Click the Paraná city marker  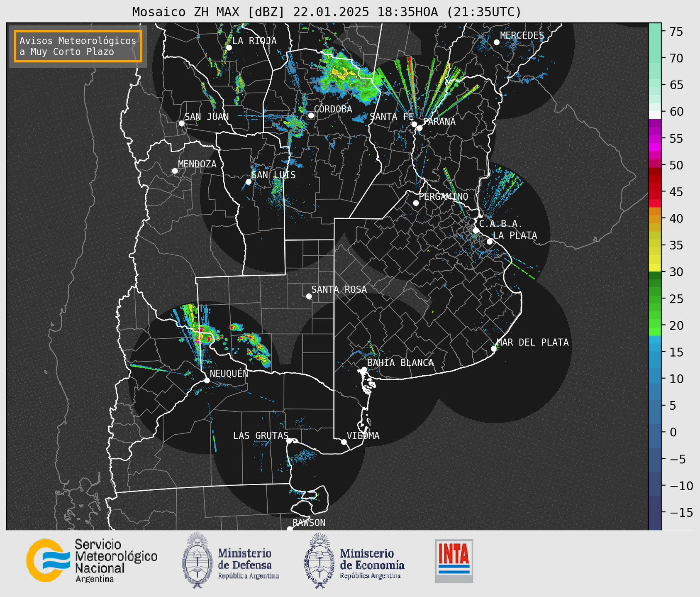coord(420,128)
